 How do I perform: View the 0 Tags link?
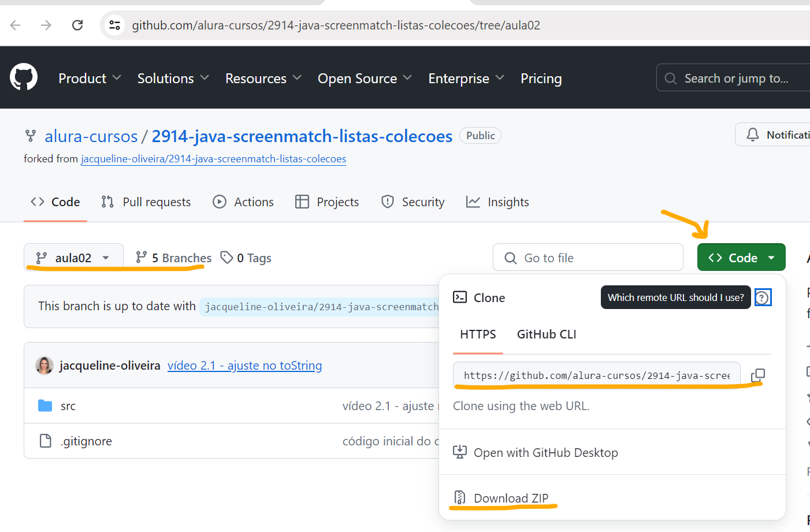point(246,258)
